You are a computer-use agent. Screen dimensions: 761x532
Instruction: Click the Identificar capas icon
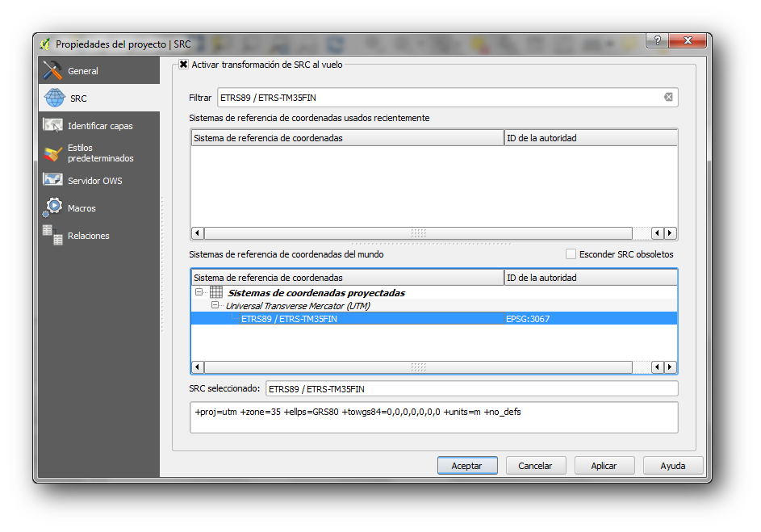[52, 125]
